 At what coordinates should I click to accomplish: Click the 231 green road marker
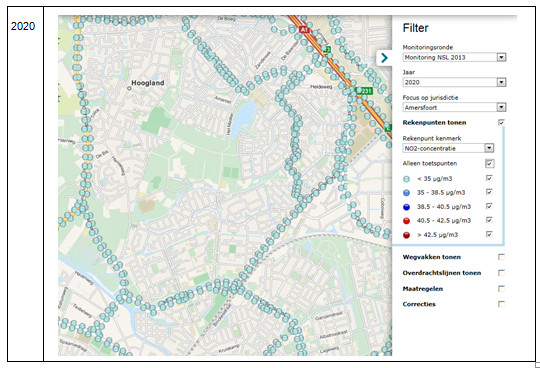coord(364,91)
